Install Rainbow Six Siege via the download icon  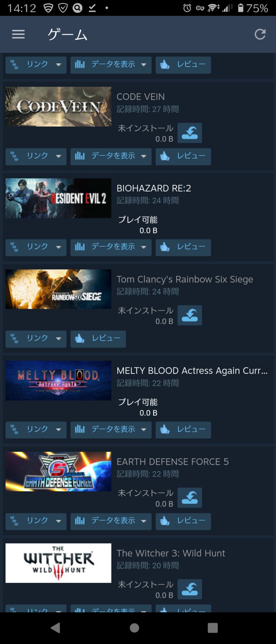coord(190,315)
